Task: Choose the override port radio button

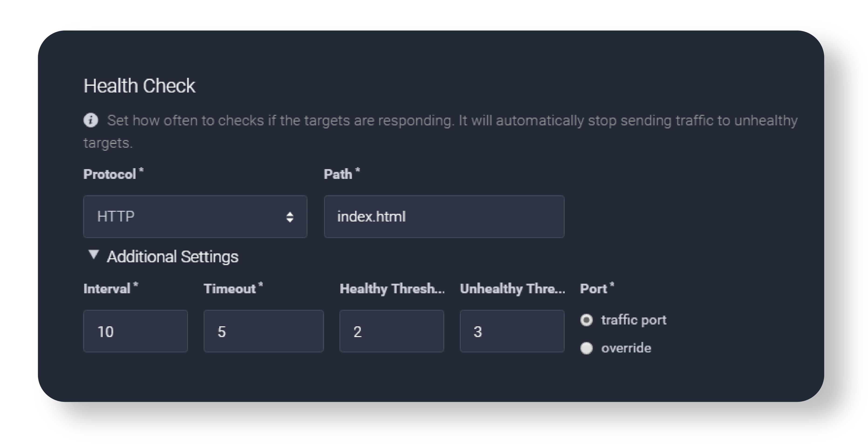Action: (x=586, y=348)
